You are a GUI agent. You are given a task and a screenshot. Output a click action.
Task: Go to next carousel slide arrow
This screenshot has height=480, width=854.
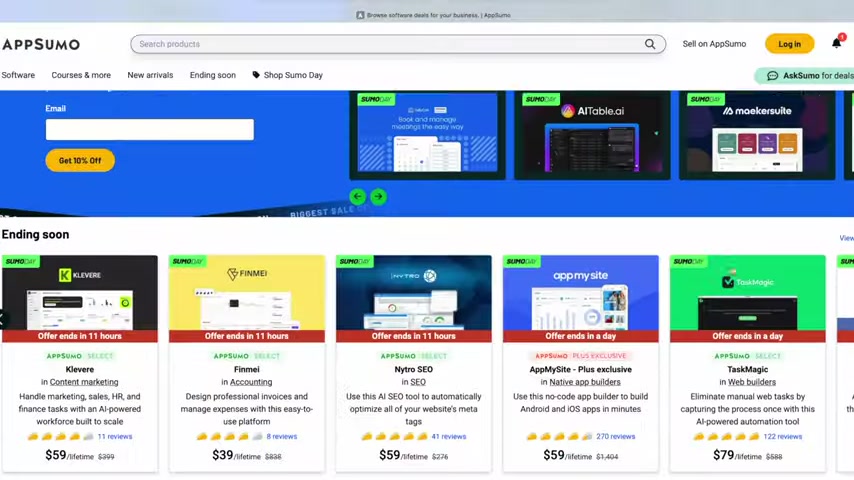(x=379, y=196)
